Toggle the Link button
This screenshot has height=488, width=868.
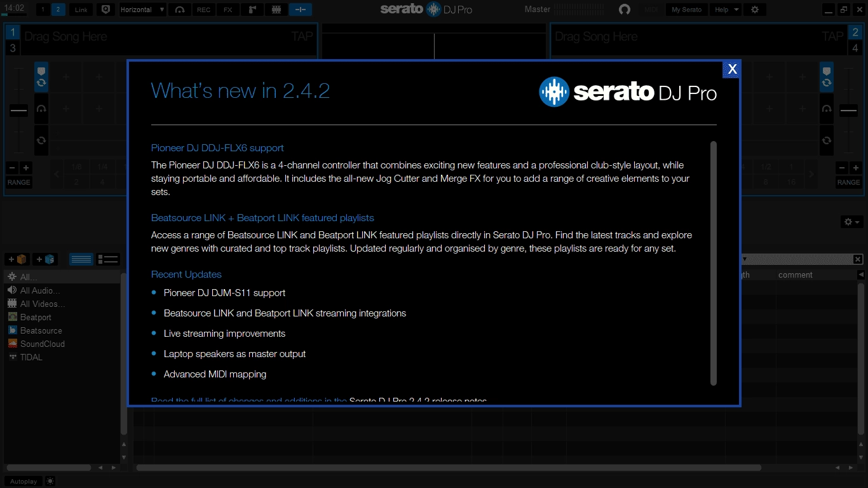click(x=81, y=10)
